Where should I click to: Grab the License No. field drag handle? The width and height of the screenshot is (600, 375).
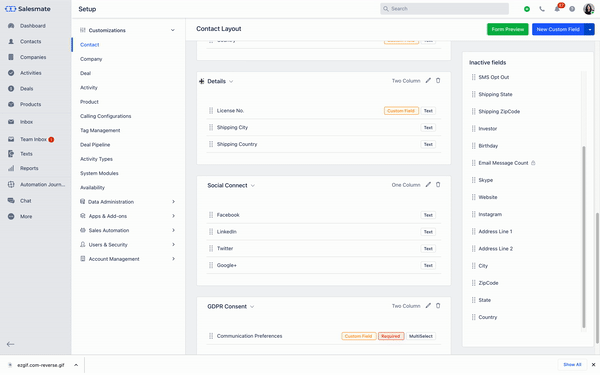tap(211, 111)
